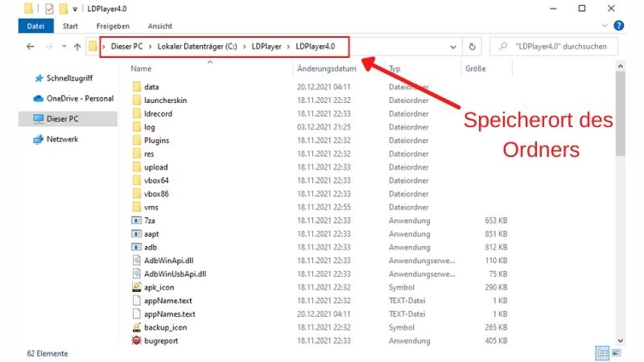Viewport: 644px width, 362px height.
Task: Click the LDPlayer breadcrumb segment
Action: click(x=266, y=47)
